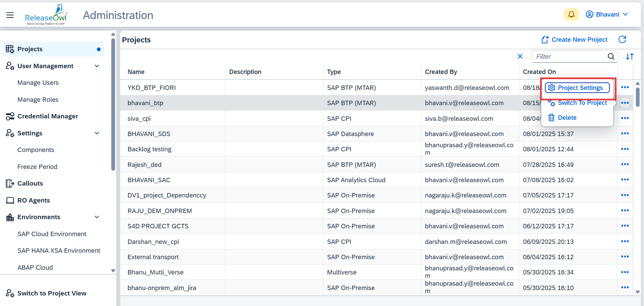644x306 pixels.
Task: Open the more options for YKD_BTP_FIORI row
Action: point(625,88)
